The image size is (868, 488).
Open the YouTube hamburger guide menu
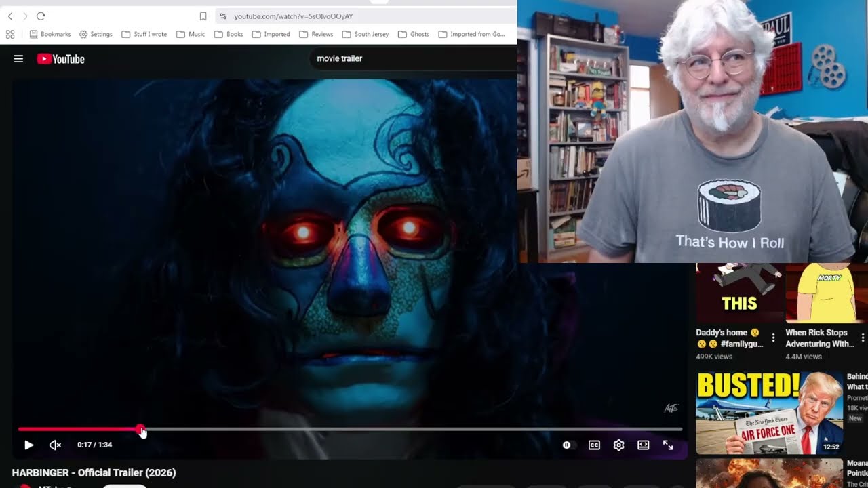click(x=18, y=59)
